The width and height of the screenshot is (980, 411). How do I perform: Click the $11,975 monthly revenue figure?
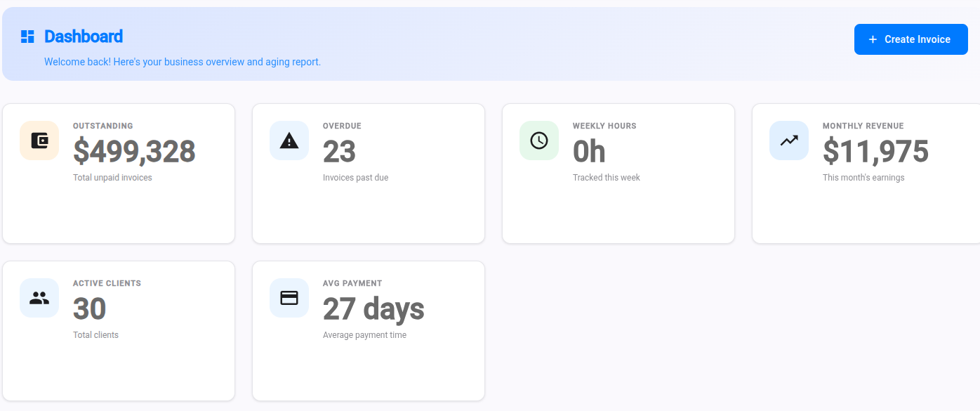(875, 152)
